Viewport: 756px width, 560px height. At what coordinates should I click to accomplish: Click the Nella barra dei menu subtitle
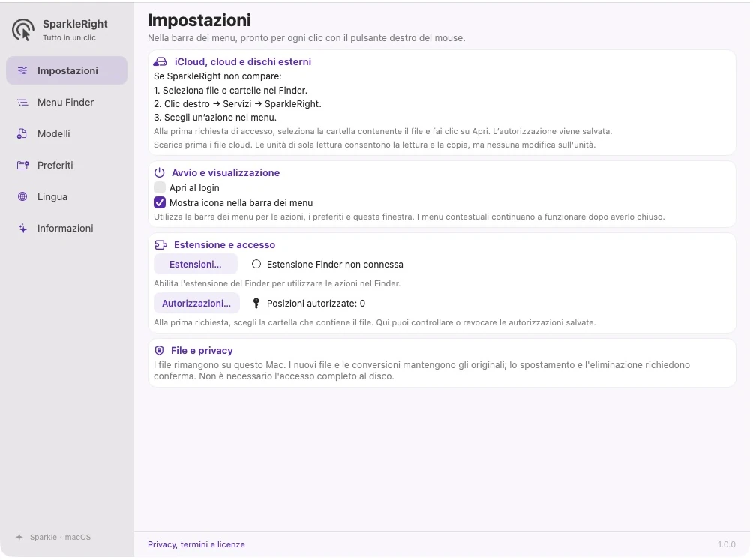coord(307,38)
